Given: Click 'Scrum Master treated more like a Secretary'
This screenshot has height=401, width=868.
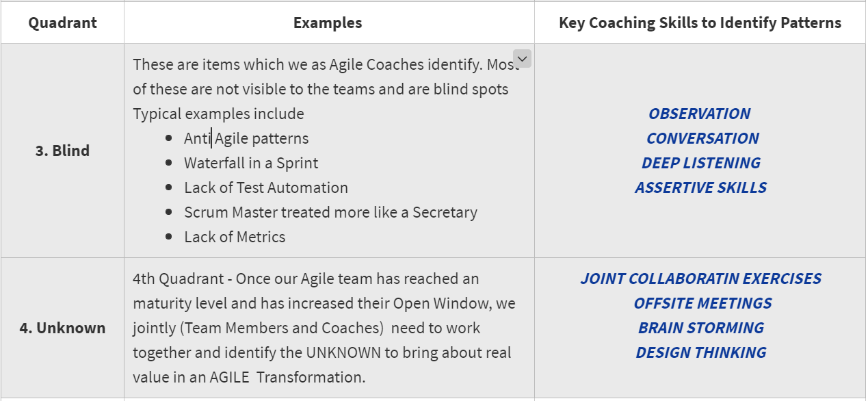Looking at the screenshot, I should click(x=330, y=212).
